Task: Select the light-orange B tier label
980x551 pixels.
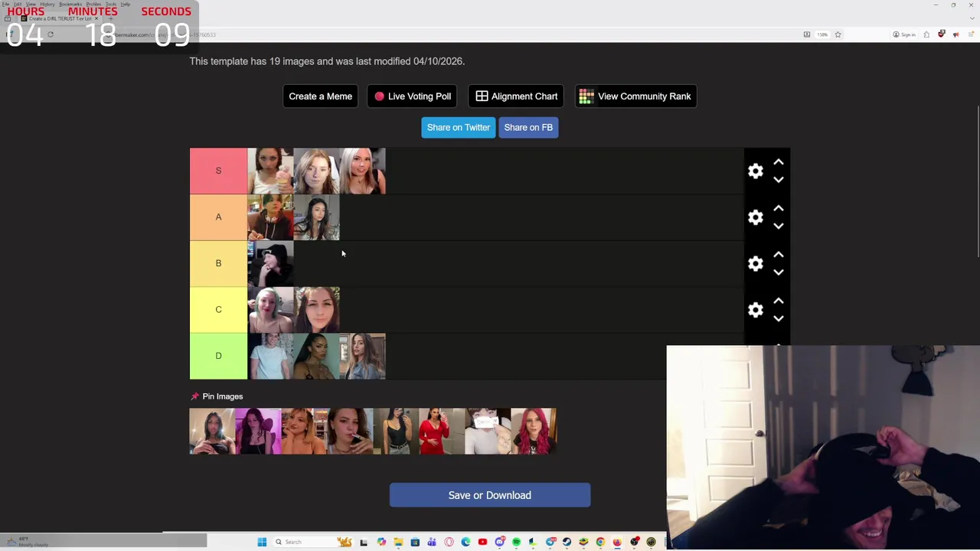Action: [218, 263]
